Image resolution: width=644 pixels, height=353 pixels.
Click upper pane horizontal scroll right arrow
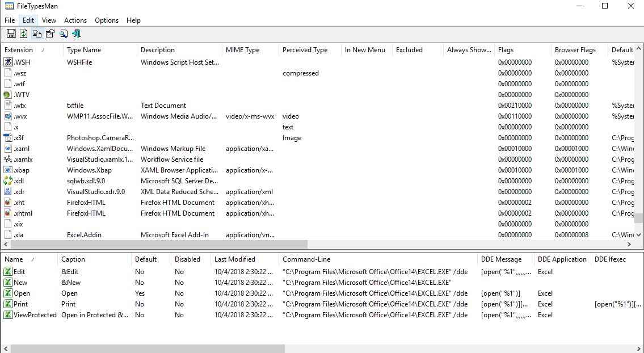point(629,245)
